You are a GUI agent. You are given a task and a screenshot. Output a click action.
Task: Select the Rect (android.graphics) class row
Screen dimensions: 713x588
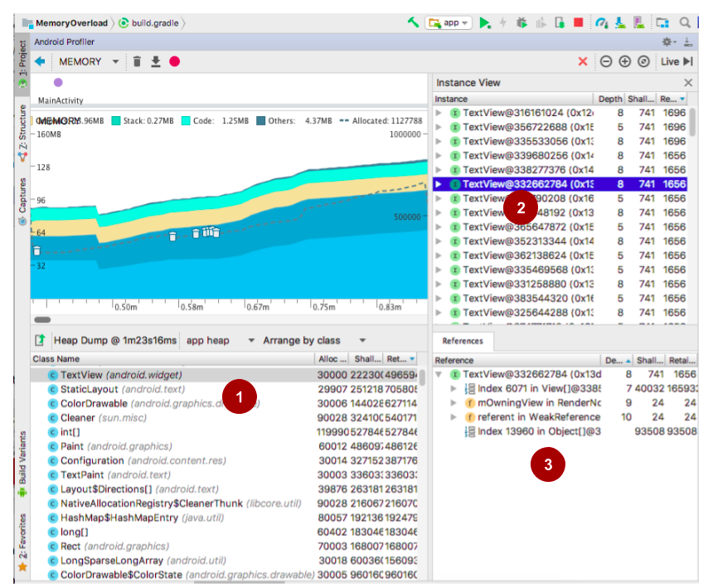coord(225,547)
